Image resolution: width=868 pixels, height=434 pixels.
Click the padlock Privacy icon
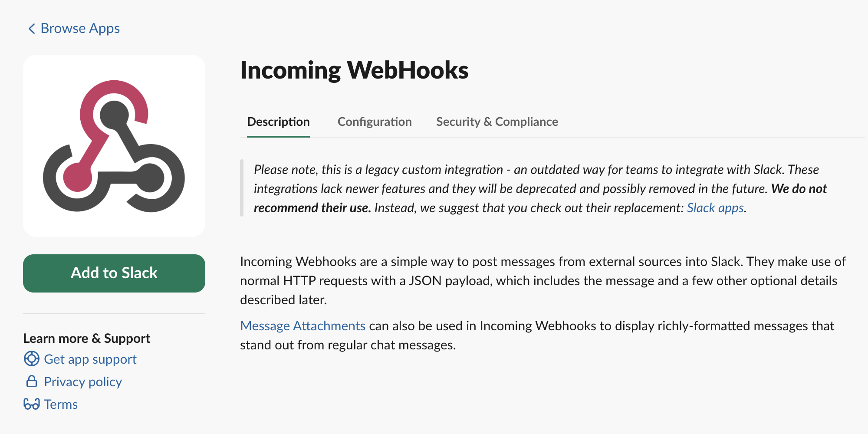click(32, 381)
